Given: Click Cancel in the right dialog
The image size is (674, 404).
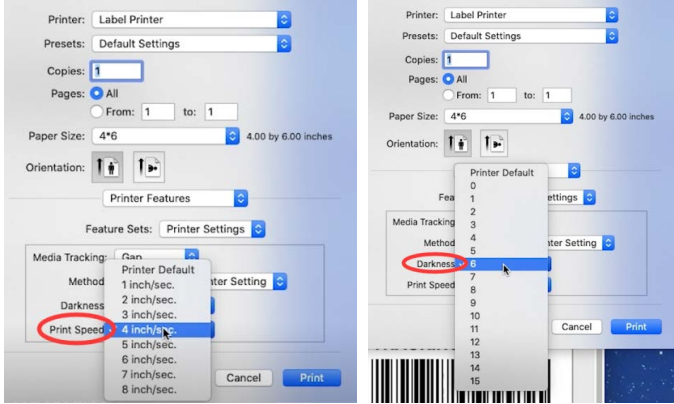Looking at the screenshot, I should coord(576,327).
